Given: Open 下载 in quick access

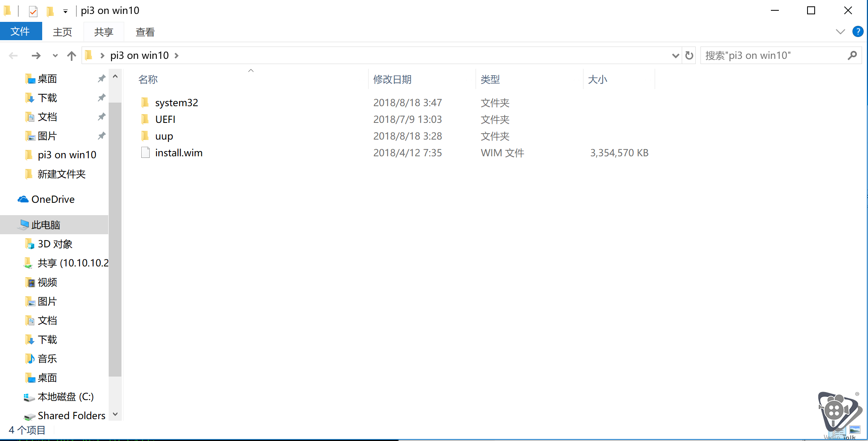Looking at the screenshot, I should point(47,98).
